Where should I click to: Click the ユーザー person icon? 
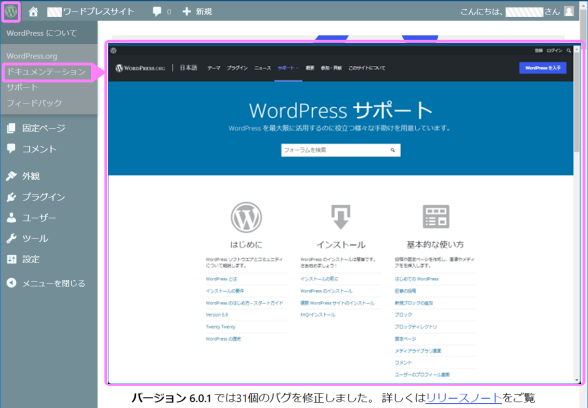[x=11, y=218]
